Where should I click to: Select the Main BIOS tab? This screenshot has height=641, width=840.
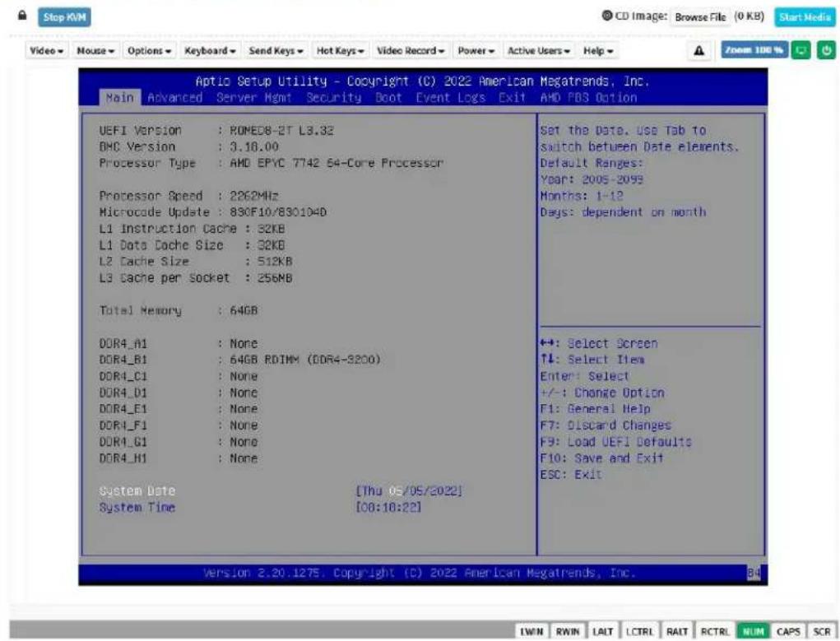click(119, 98)
